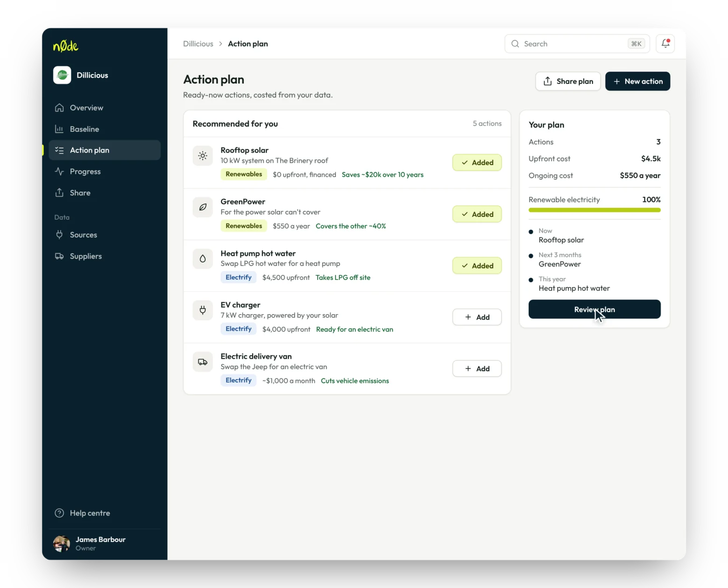The width and height of the screenshot is (728, 588).
Task: Click the Heat pump droplet icon
Action: pos(203,259)
